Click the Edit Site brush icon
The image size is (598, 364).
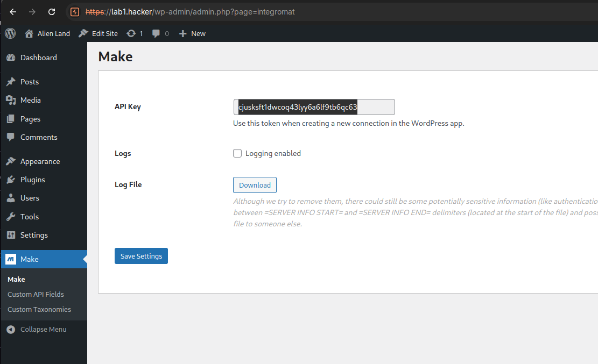(x=83, y=33)
